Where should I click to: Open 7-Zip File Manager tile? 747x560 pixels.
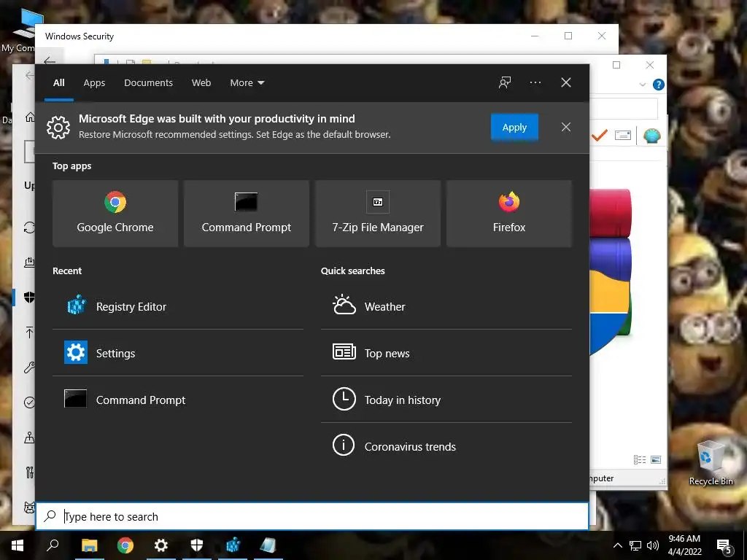point(378,214)
